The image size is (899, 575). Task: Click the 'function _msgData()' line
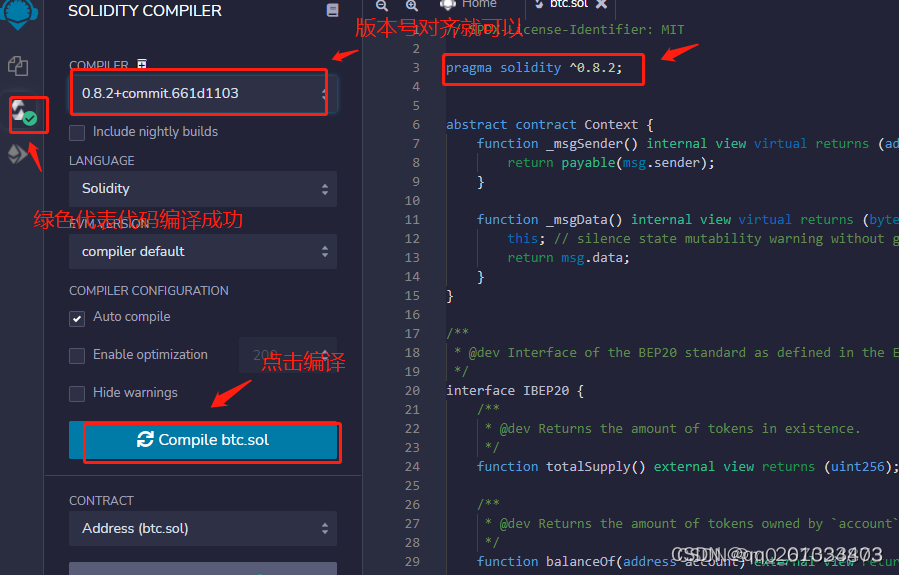click(687, 220)
